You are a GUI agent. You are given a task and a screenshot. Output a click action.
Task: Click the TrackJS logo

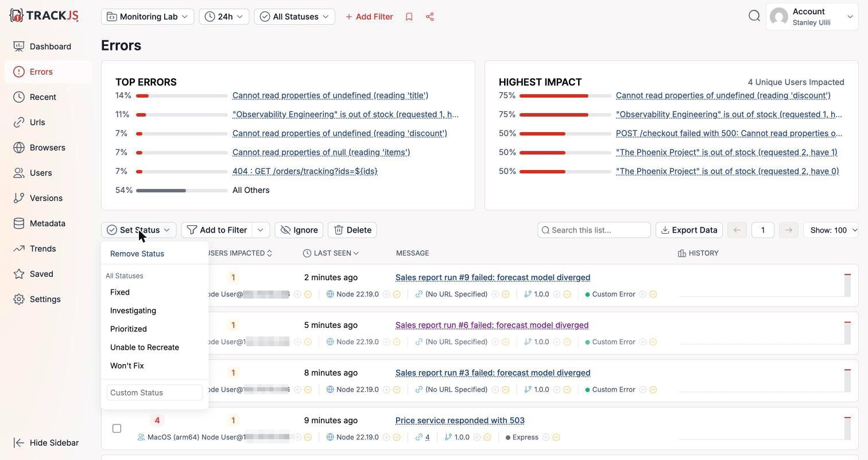click(44, 16)
